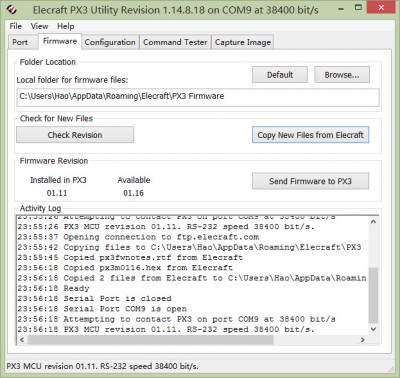This screenshot has width=400, height=378.
Task: Click the log horizontal scroll right arrow
Action: (x=363, y=339)
